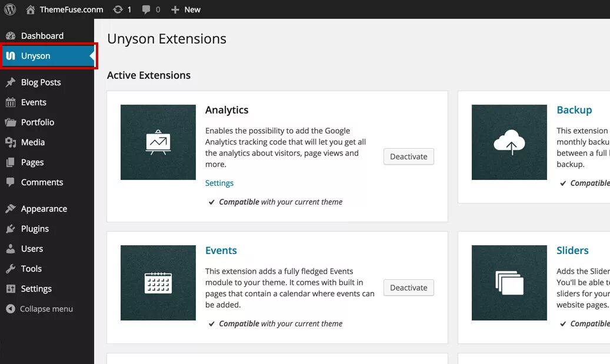The image size is (610, 364).
Task: Click the Appearance paintbrush icon
Action: [x=11, y=209]
